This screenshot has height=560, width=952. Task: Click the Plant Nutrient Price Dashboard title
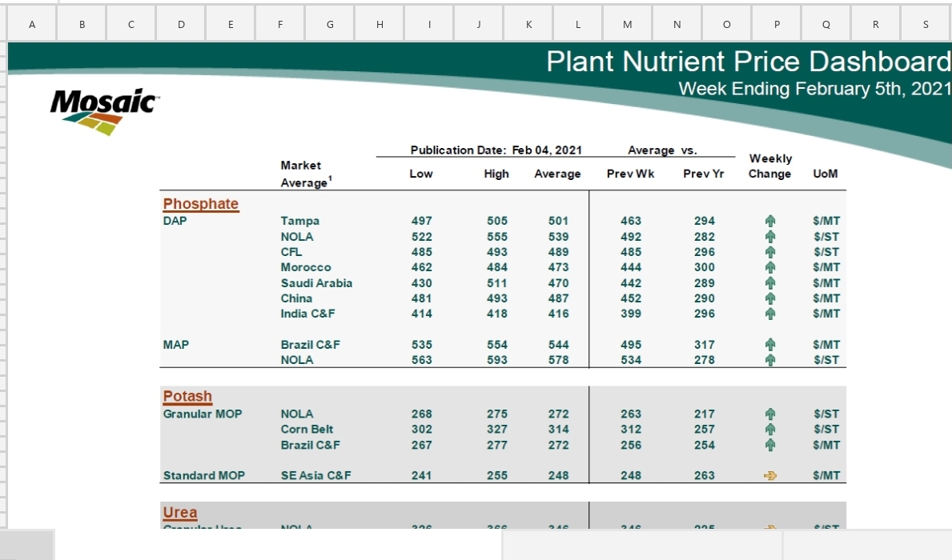(748, 62)
